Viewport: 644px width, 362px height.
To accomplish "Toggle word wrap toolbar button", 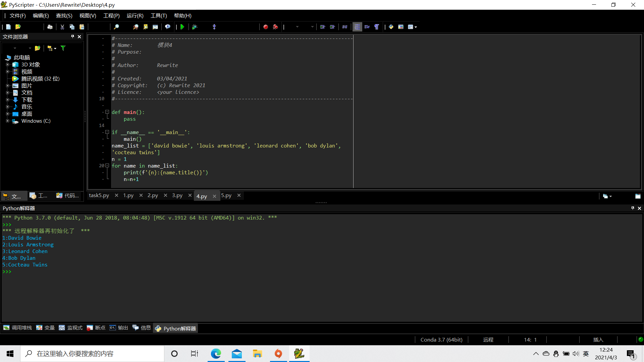I will pyautogui.click(x=367, y=27).
